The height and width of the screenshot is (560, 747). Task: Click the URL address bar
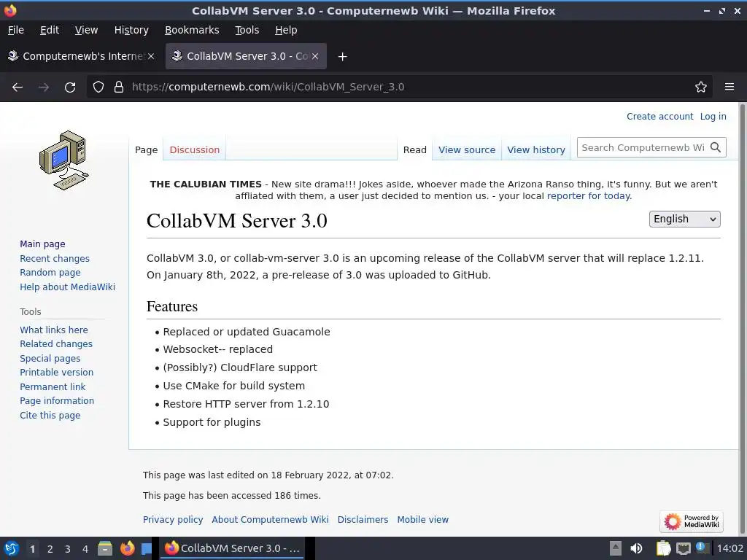click(x=400, y=87)
